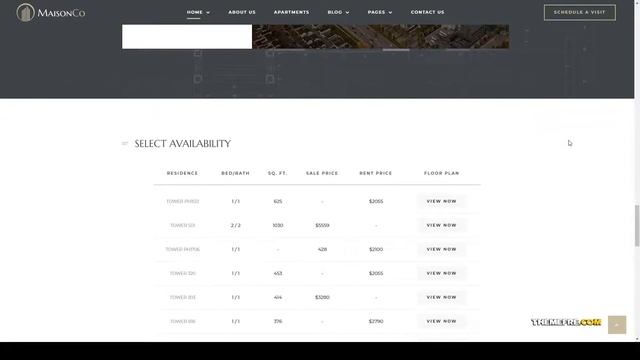The image size is (640, 360).
Task: Click the MaisonCo logo
Action: (x=51, y=12)
